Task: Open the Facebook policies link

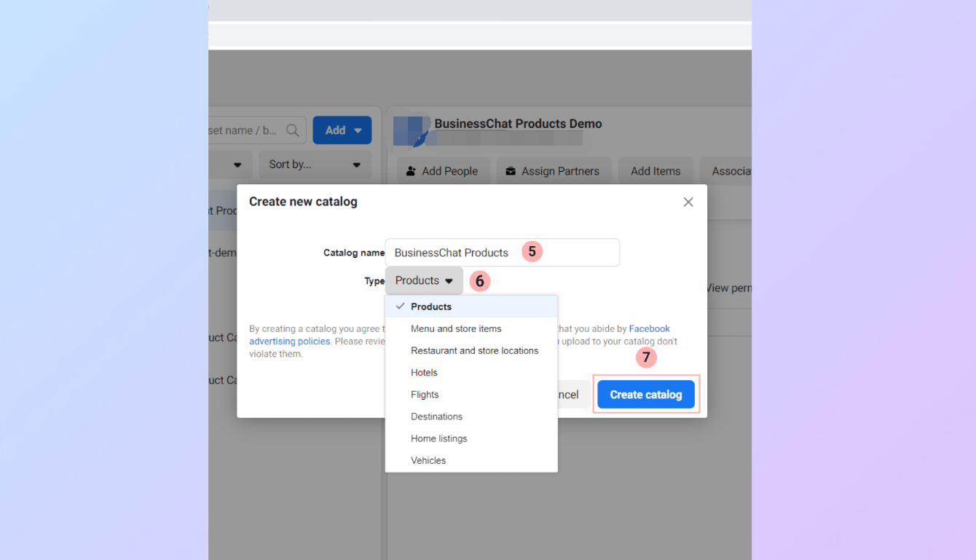Action: (x=649, y=328)
